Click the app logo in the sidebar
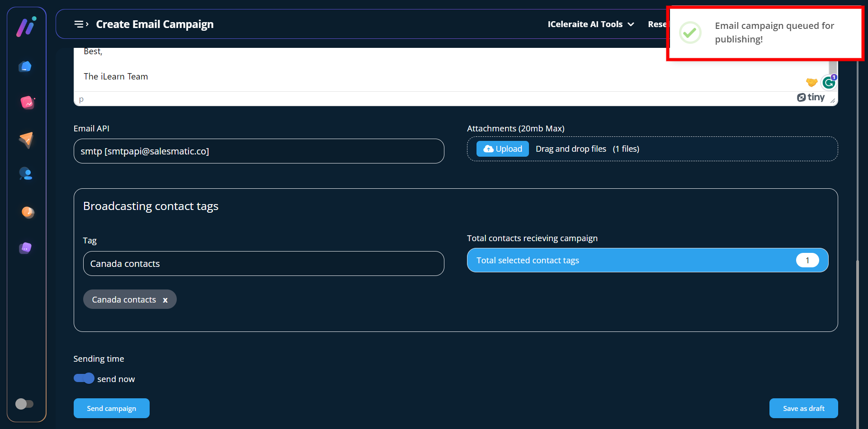This screenshot has height=429, width=868. [x=26, y=27]
